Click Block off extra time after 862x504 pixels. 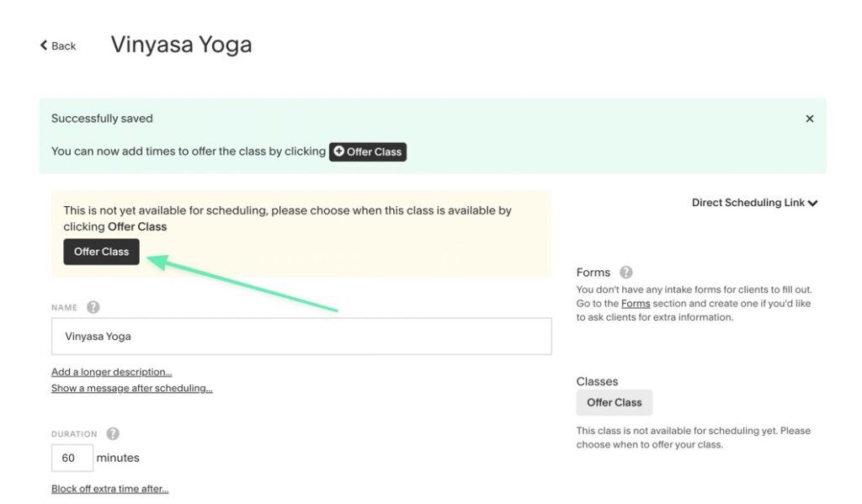pos(109,488)
